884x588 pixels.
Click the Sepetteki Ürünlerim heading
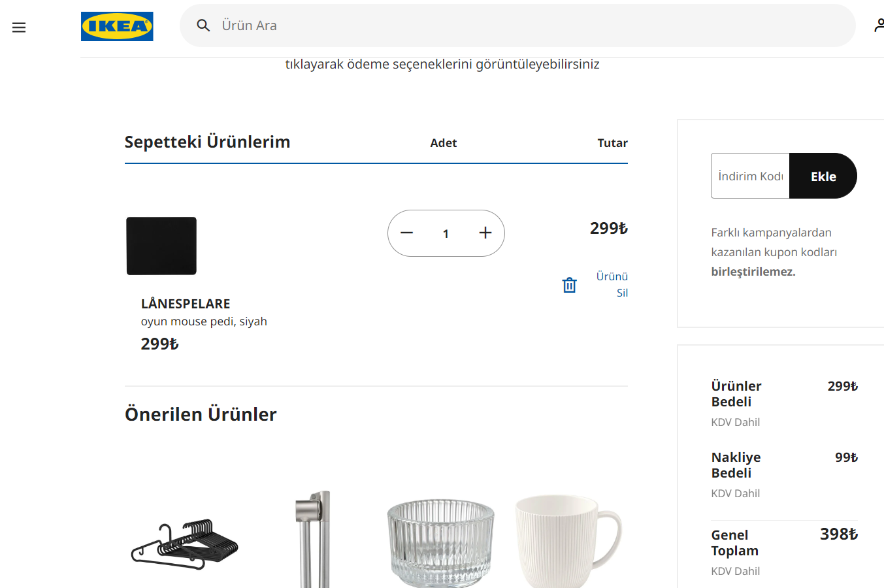207,142
